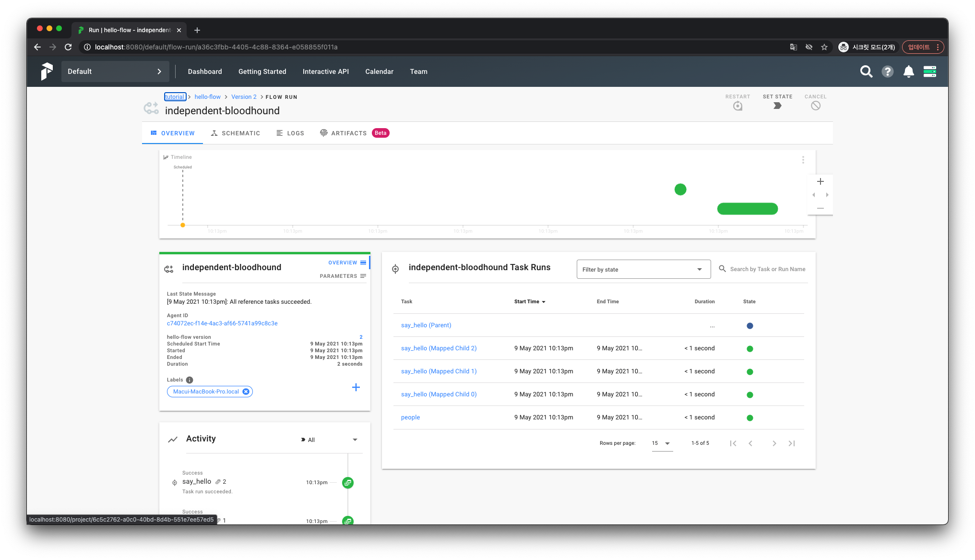Open the server status menu icon
Screen dimensions: 975x560
(929, 71)
